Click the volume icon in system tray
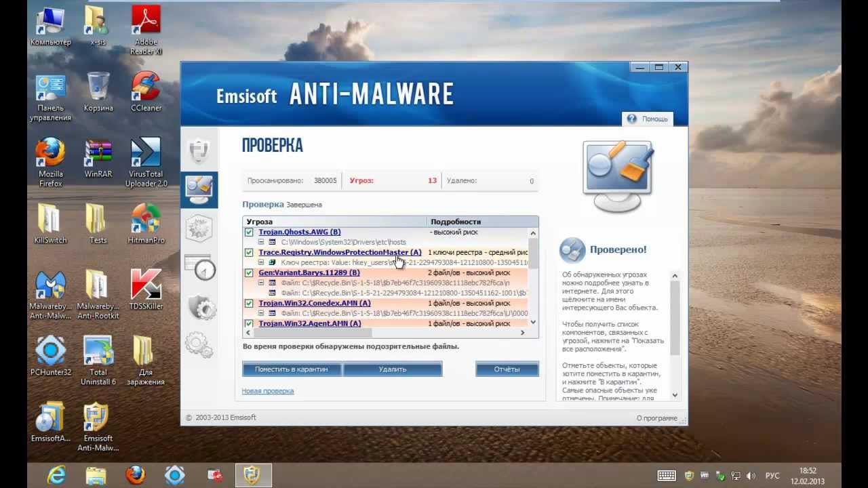 (x=751, y=476)
